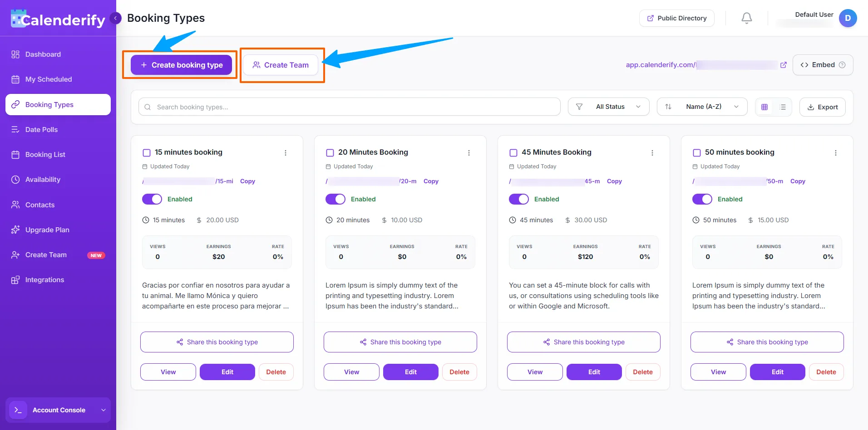This screenshot has height=430, width=868.
Task: Copy the 45 Minutes Booking link
Action: click(x=614, y=181)
